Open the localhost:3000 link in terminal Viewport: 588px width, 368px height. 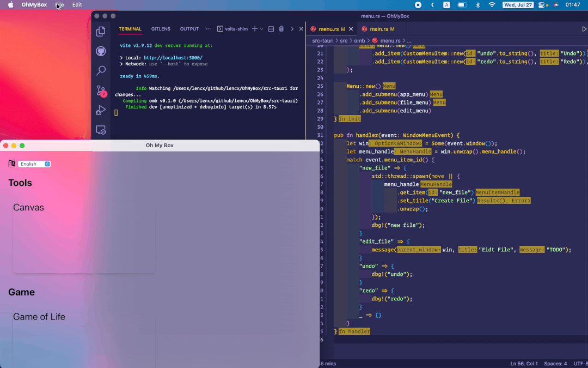(x=173, y=58)
